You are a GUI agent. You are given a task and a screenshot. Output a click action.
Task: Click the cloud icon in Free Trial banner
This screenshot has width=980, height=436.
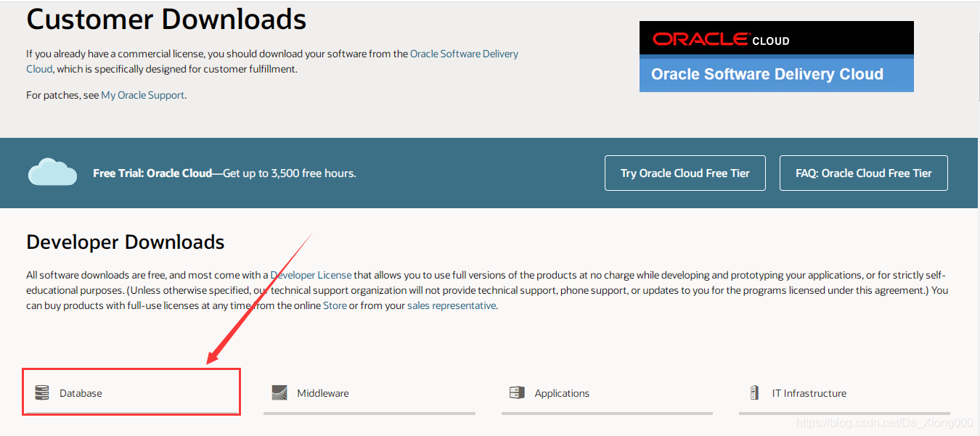tap(52, 173)
